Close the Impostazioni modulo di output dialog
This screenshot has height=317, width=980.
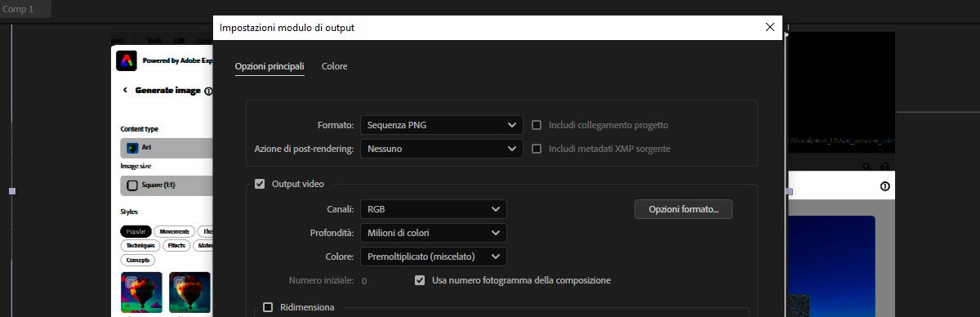coord(769,27)
